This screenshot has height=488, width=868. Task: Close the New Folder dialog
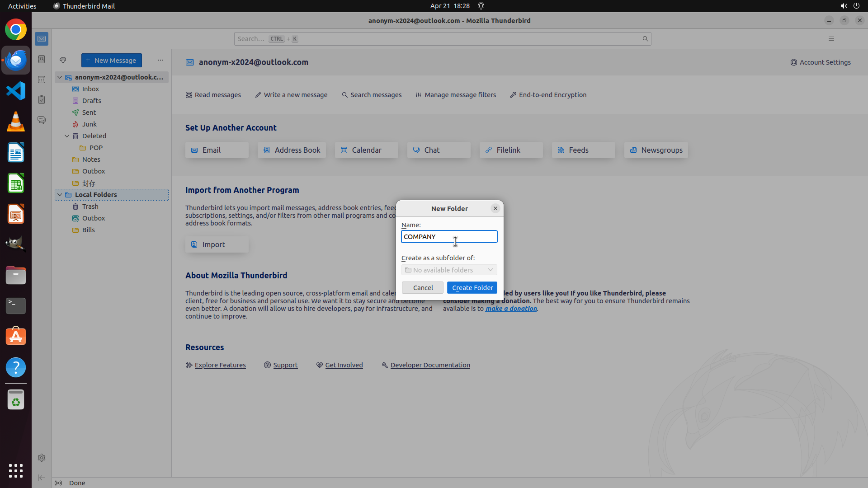coord(495,208)
